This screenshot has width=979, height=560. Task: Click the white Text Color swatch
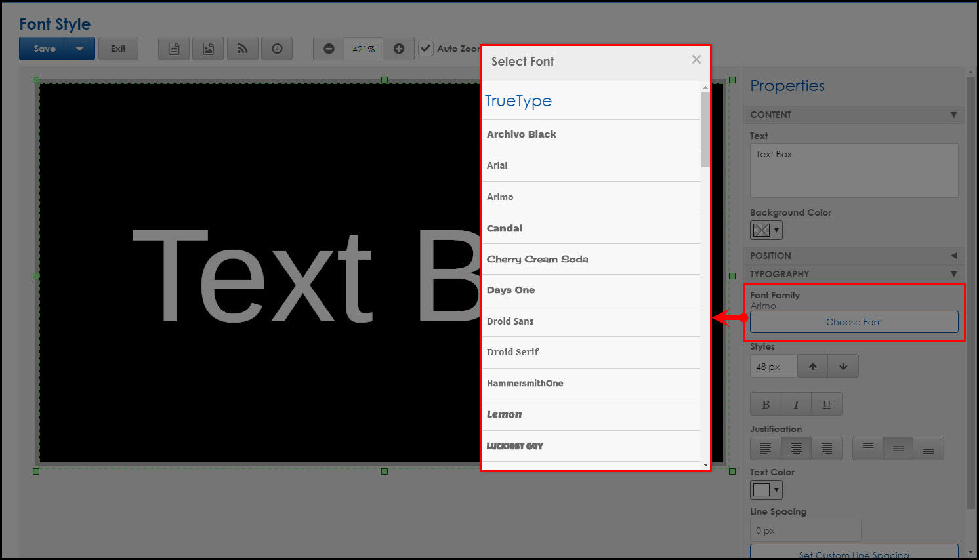pyautogui.click(x=762, y=489)
